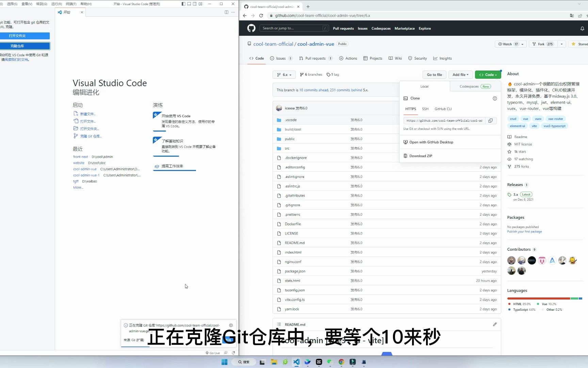Toggle the VS Code primary sidebar layout icon
The width and height of the screenshot is (588, 368).
183,4
